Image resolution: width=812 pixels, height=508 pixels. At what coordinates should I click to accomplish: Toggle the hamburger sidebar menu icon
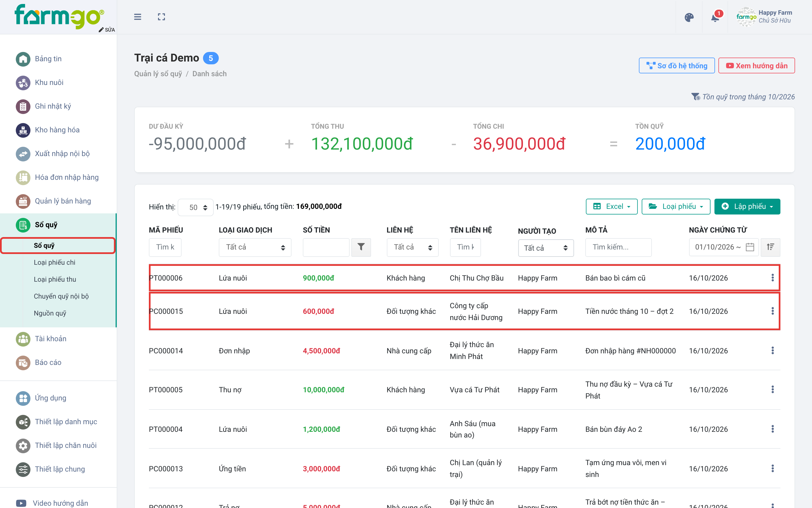tap(138, 17)
